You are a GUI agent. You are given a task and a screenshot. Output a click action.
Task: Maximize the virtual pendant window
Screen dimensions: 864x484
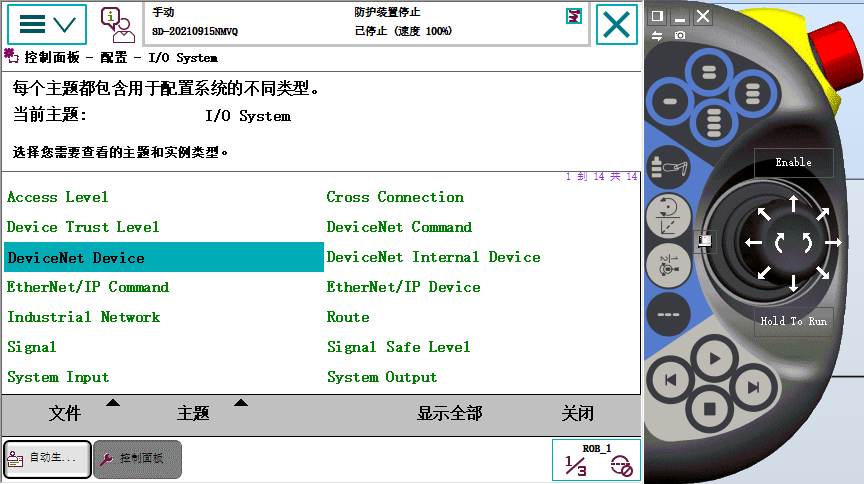[x=657, y=16]
